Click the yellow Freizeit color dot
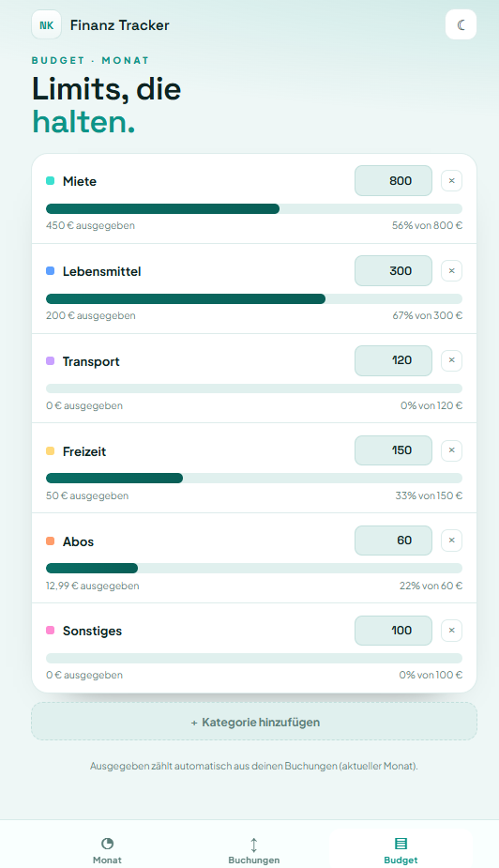 click(50, 450)
